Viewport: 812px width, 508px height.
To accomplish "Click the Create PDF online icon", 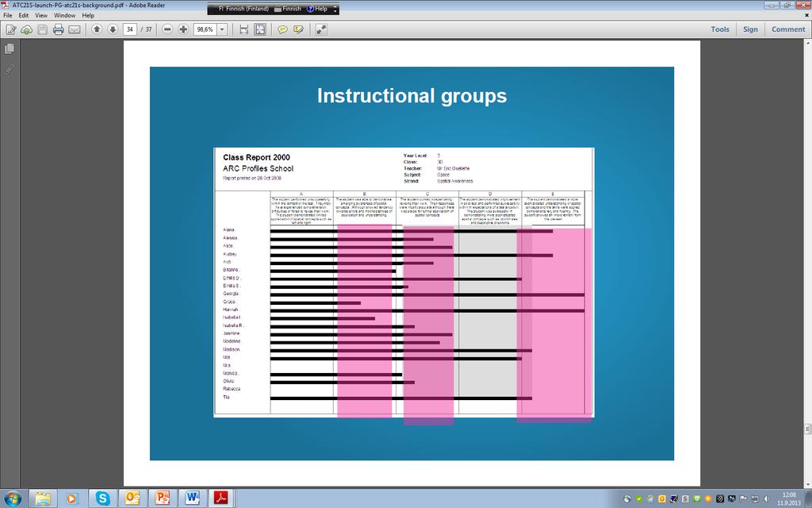I will pos(11,29).
